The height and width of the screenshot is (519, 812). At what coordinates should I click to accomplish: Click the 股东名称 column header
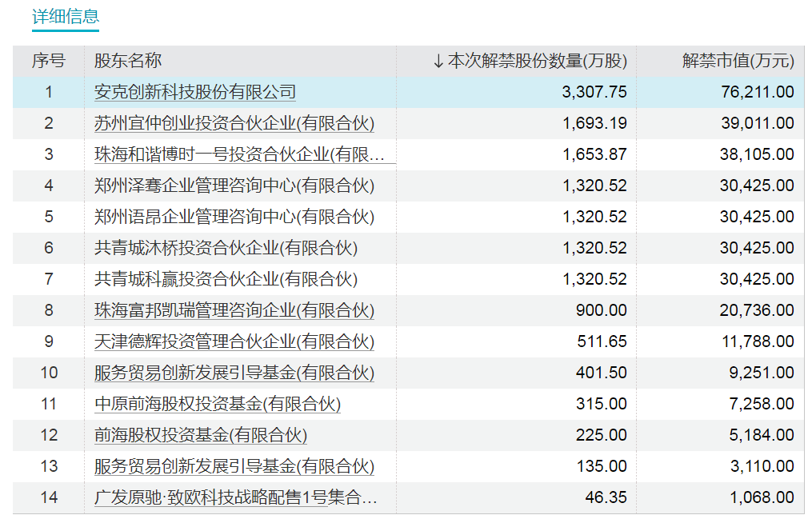pos(128,61)
